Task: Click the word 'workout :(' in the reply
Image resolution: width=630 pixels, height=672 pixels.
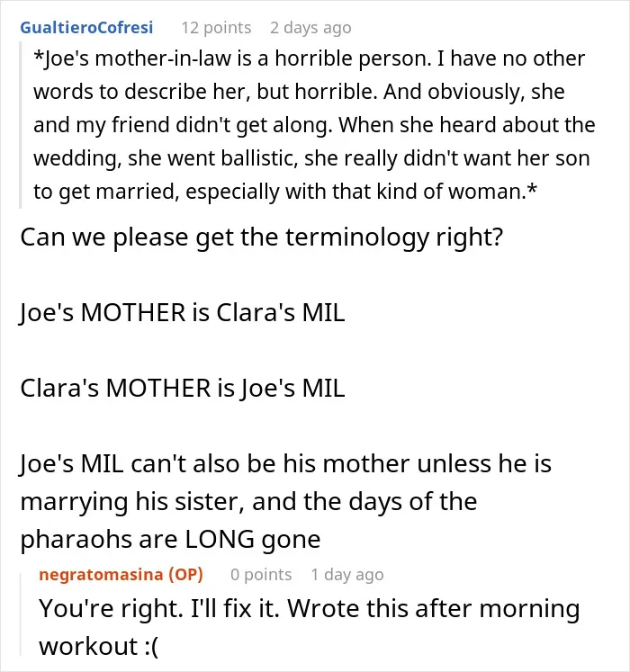Action: coord(99,646)
